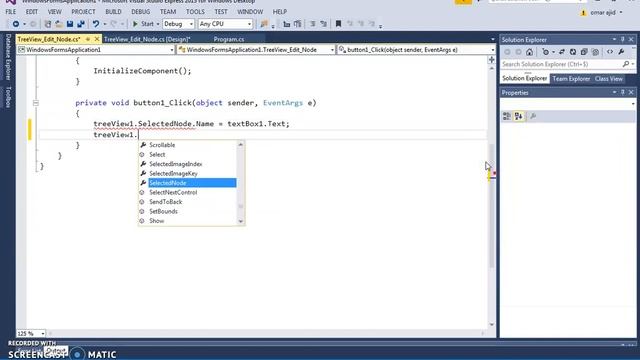Viewport: 640px width, 360px height.
Task: Click the editor vertical scrollbar down arrow
Action: (491, 324)
